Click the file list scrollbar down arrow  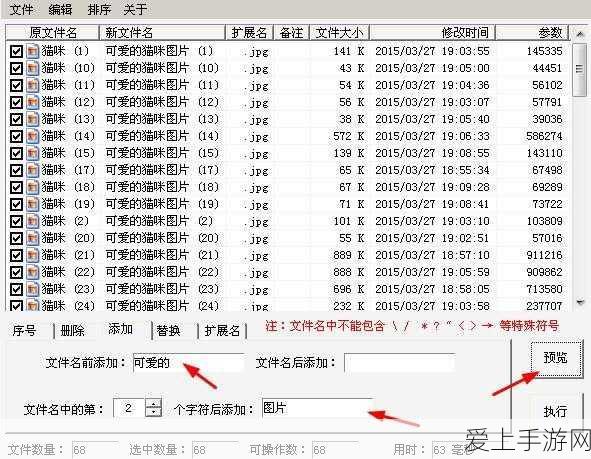point(580,302)
